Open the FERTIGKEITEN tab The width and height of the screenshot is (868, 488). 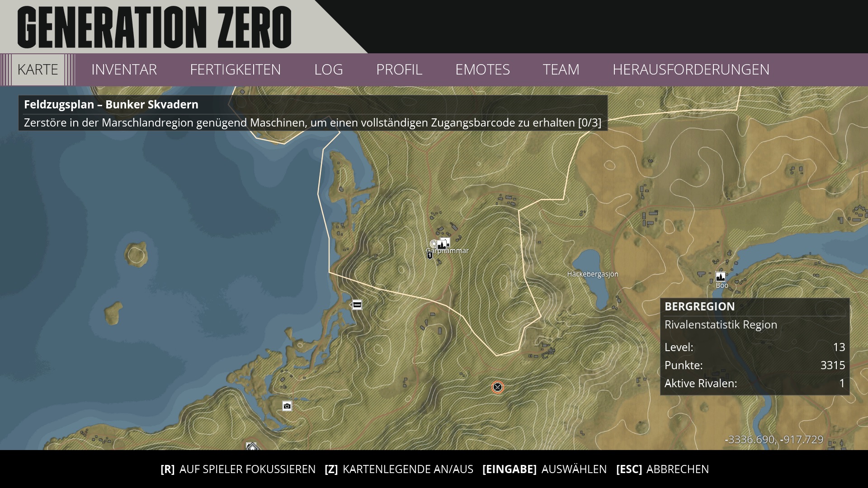tap(235, 70)
